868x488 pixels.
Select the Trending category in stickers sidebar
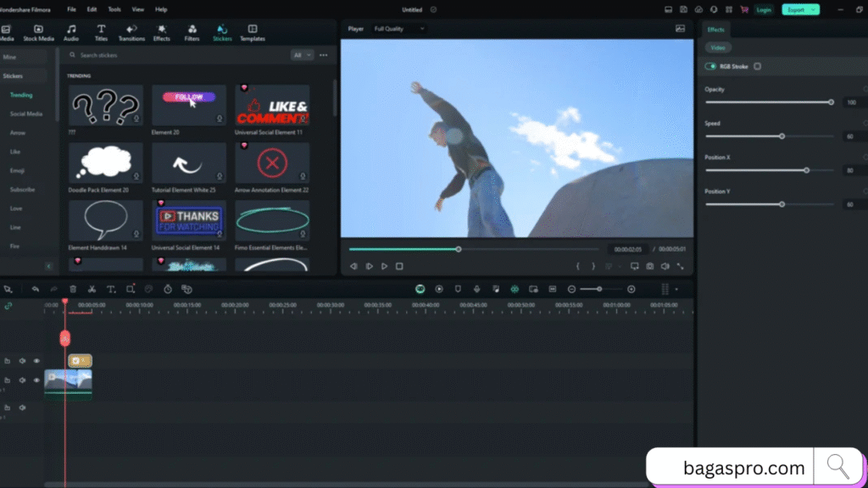coord(21,95)
